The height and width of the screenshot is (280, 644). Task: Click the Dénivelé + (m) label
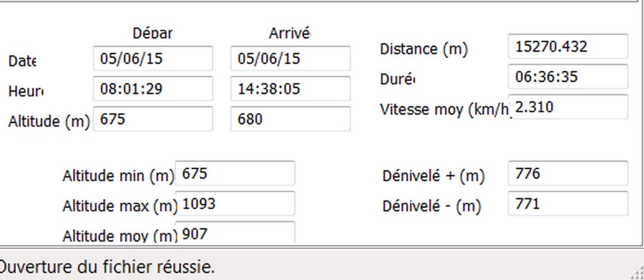coord(434,176)
